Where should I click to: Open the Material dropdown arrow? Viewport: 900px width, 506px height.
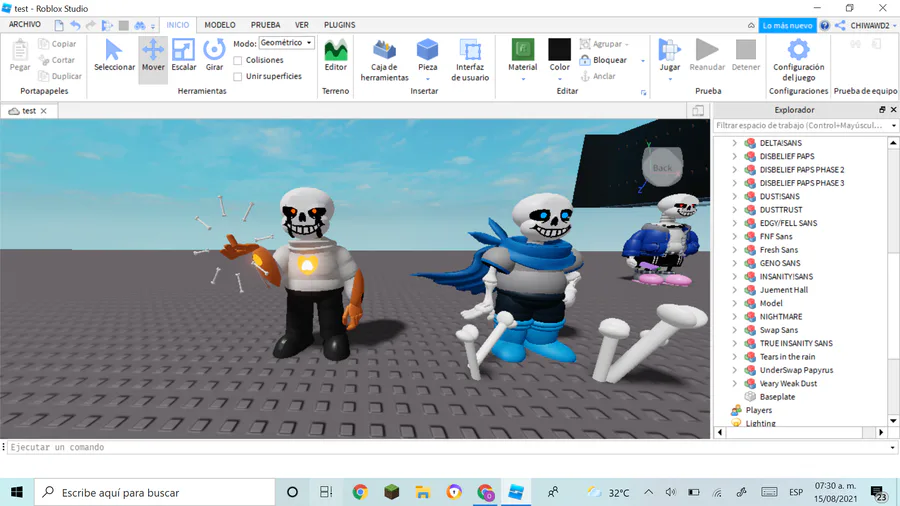click(523, 79)
